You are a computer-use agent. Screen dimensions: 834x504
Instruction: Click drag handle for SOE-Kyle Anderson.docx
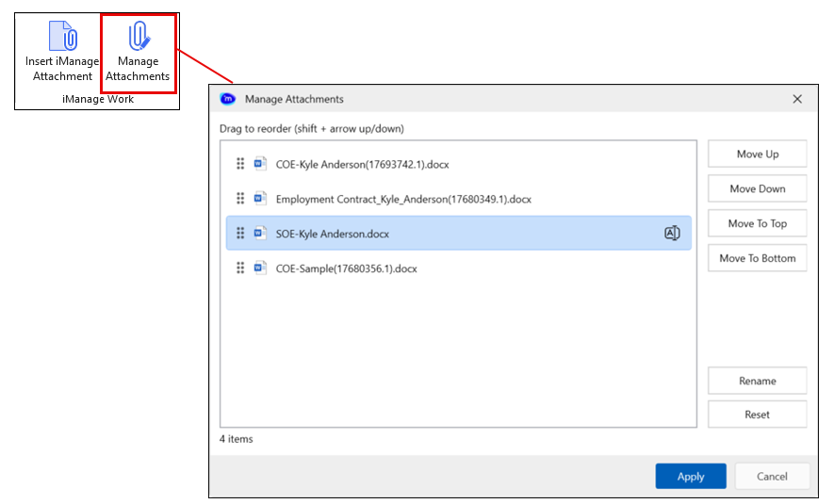click(240, 234)
